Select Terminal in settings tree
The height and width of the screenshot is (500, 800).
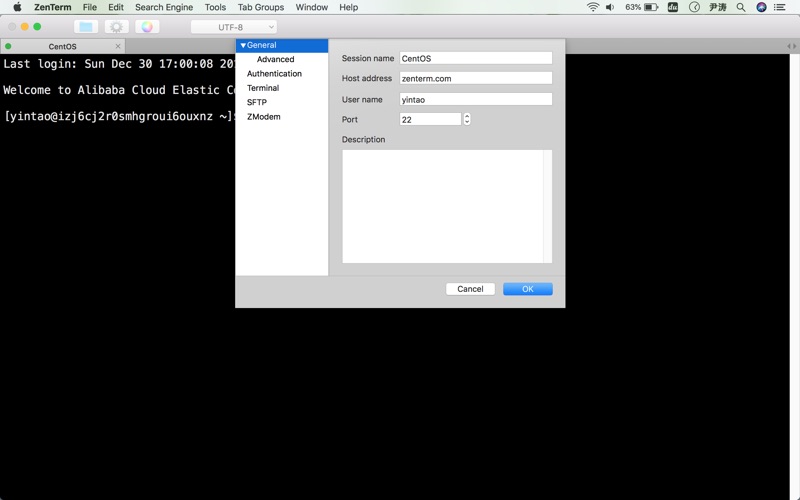(x=263, y=88)
